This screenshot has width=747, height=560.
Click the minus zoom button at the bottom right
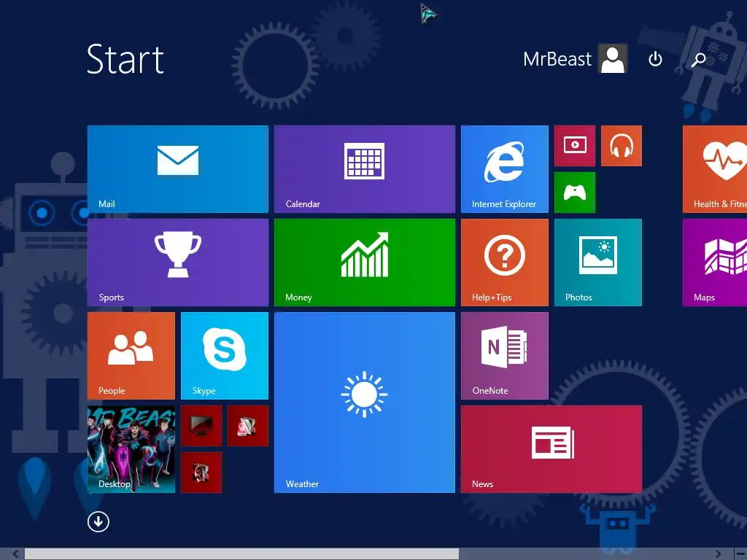(x=740, y=554)
